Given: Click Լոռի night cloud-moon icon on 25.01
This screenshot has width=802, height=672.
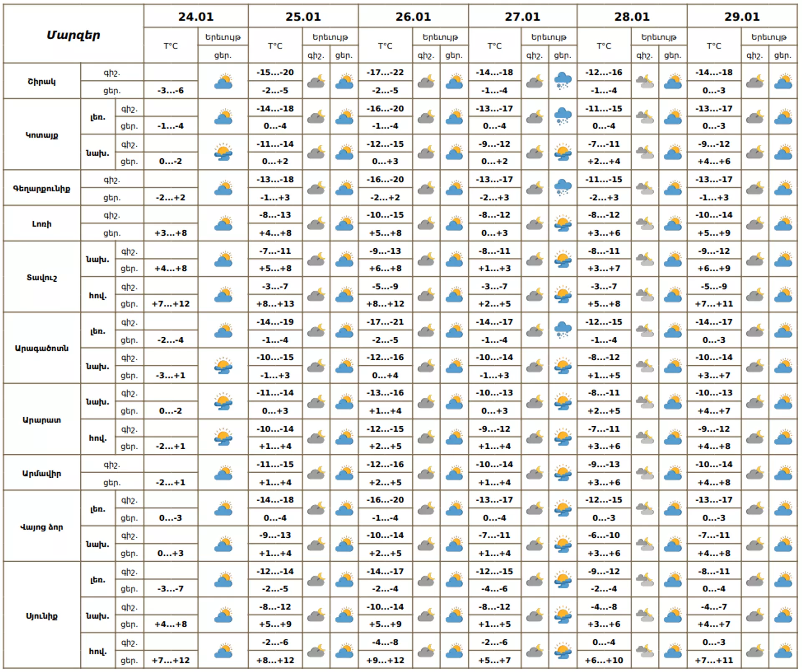Looking at the screenshot, I should [x=316, y=224].
